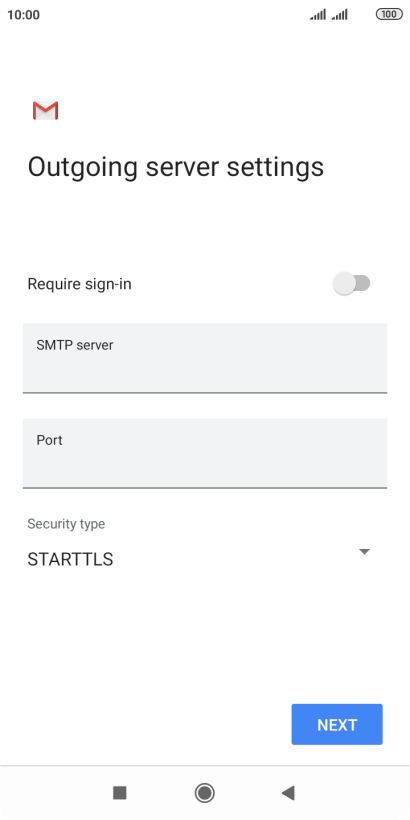Tap the bottom navigation bar divider area
The width and height of the screenshot is (410, 820).
coord(205,766)
